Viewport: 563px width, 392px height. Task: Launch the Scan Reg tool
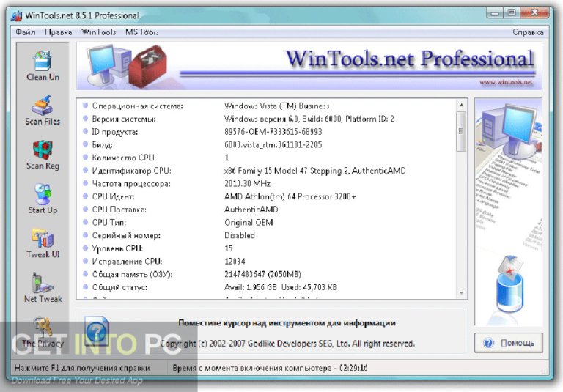[43, 149]
